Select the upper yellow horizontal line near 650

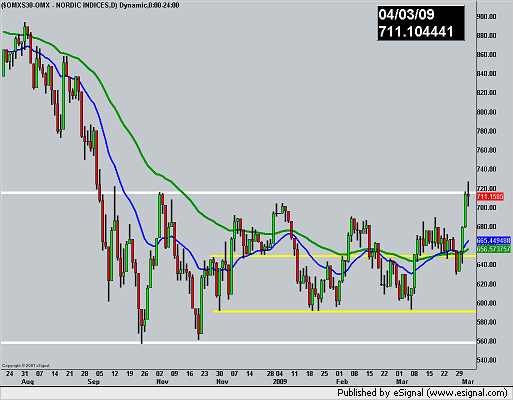pyautogui.click(x=343, y=256)
